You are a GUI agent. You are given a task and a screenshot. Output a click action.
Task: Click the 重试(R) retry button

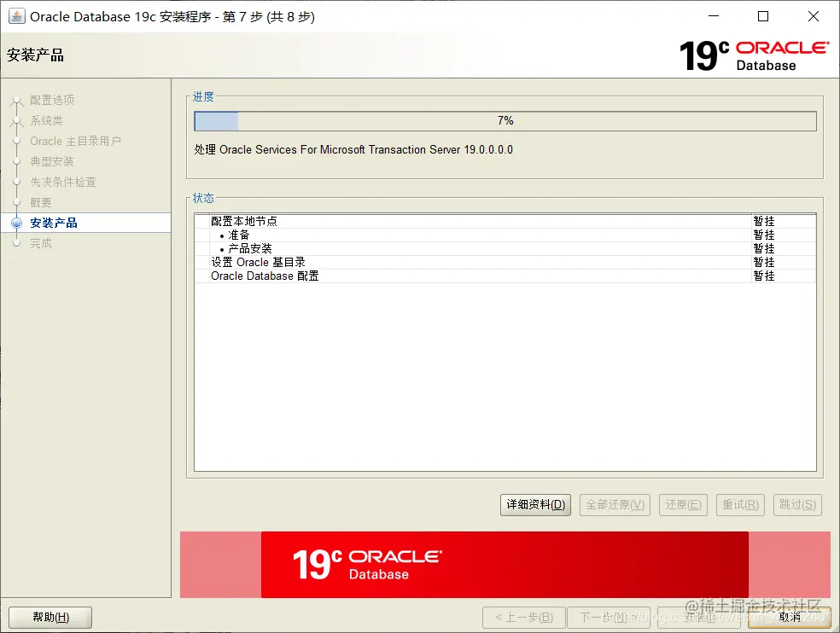point(740,504)
